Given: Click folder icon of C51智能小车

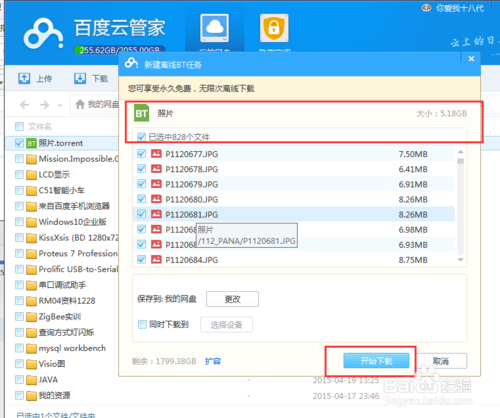Looking at the screenshot, I should pos(31,191).
